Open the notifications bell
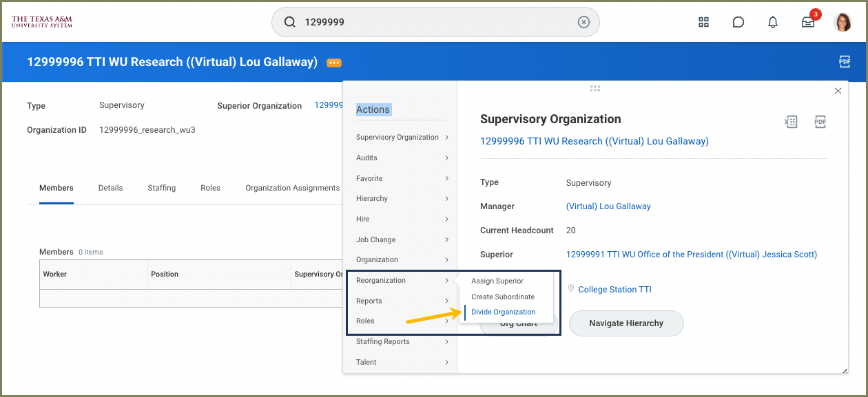Image resolution: width=868 pixels, height=397 pixels. [773, 22]
